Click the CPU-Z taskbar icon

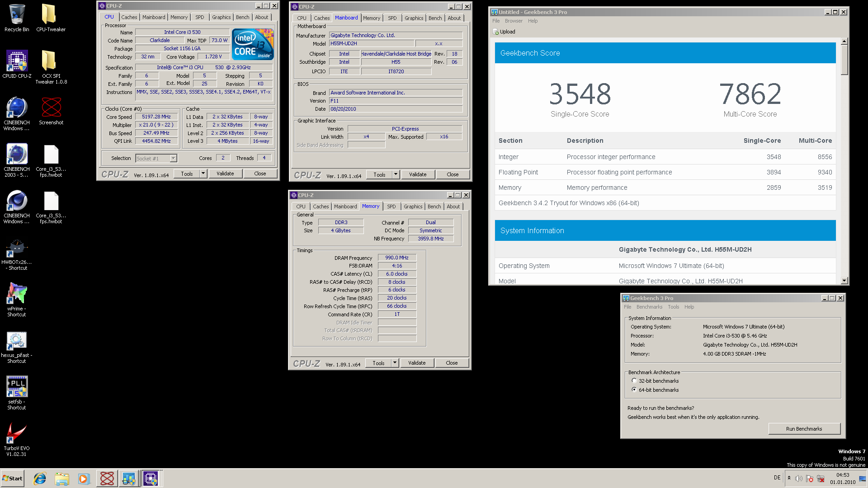click(x=151, y=479)
